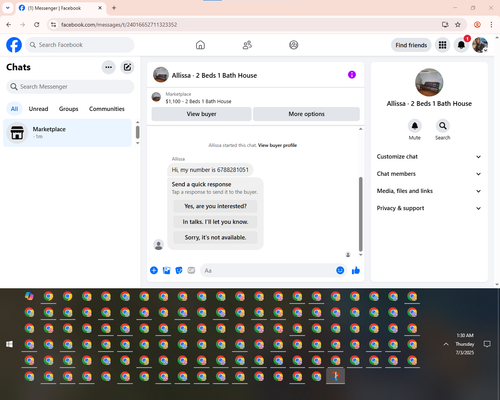Screen dimensions: 500x400
Task: Click the Find friends button
Action: click(x=411, y=45)
